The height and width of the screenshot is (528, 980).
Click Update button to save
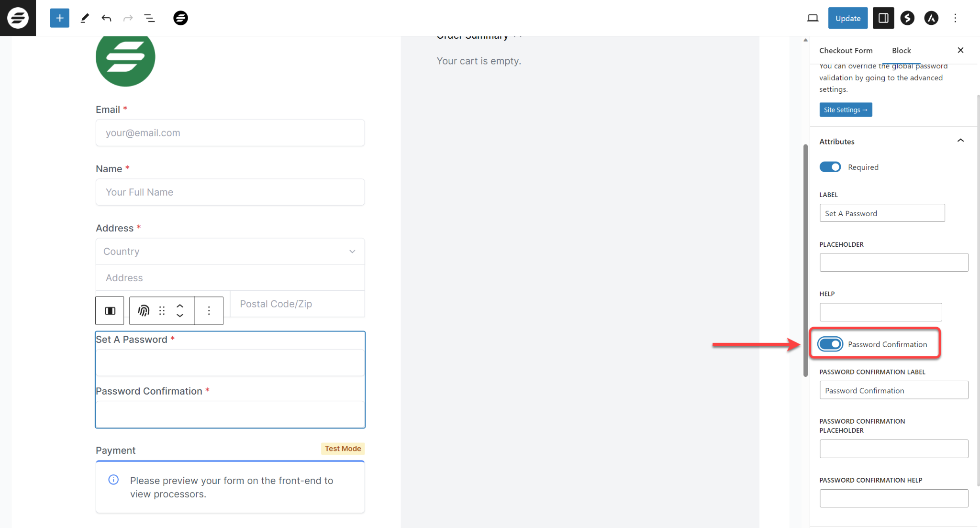pos(846,18)
